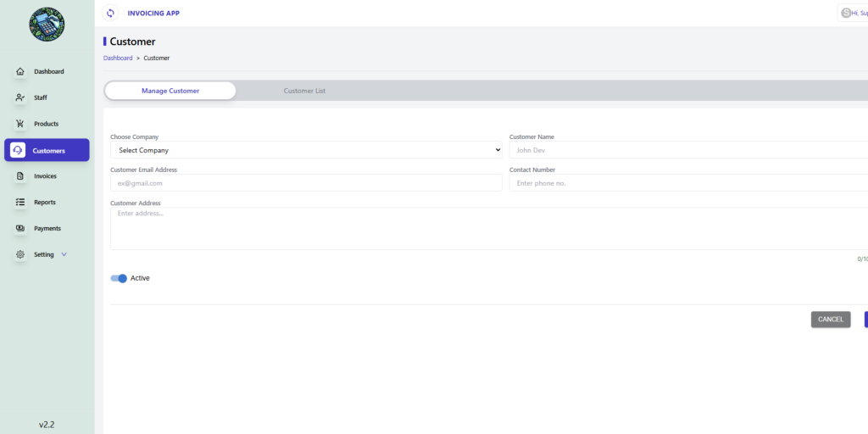Click the Setting gear icon
The height and width of the screenshot is (434, 868).
click(20, 254)
